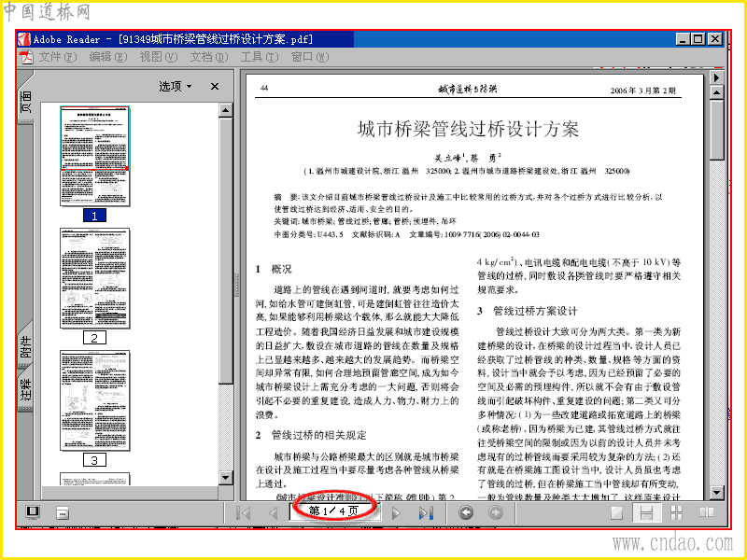Image resolution: width=747 pixels, height=560 pixels.
Task: Go to next view round button
Action: tap(496, 512)
